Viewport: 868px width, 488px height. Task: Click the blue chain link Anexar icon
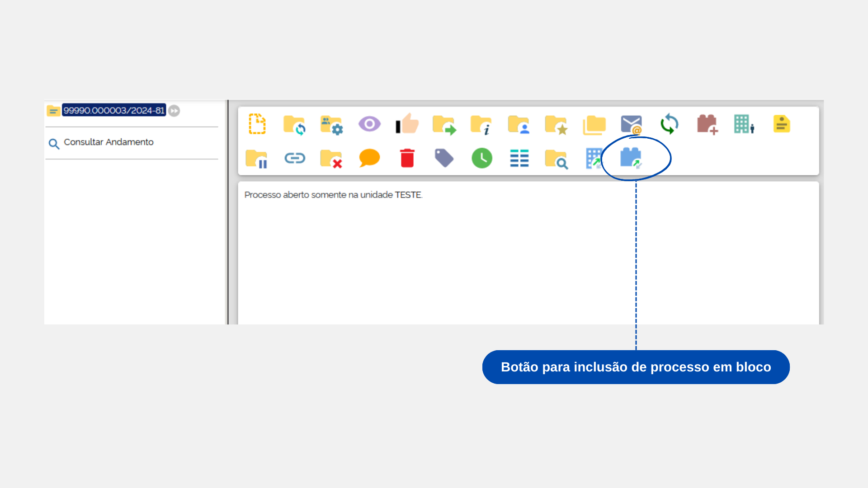coord(295,158)
